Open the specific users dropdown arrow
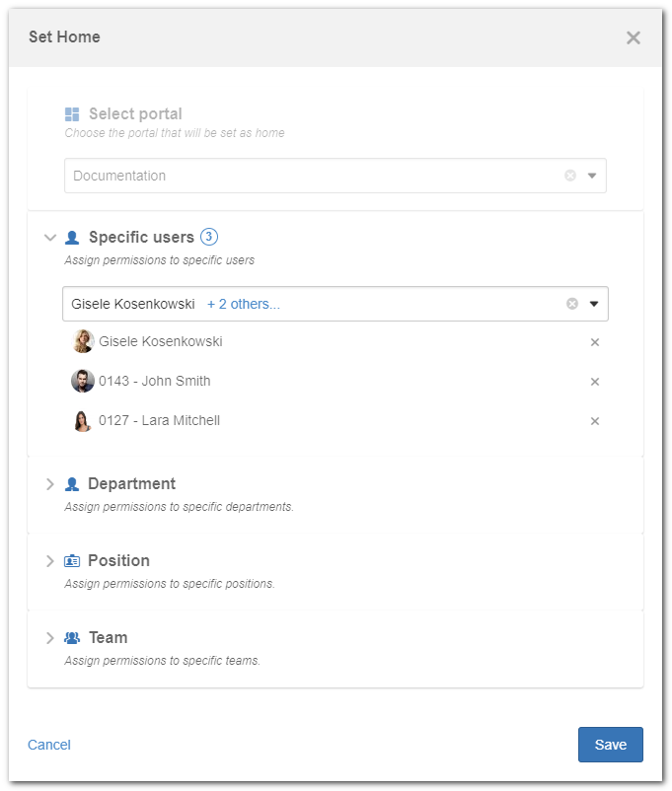Screen dimensions: 672x791 tap(594, 304)
